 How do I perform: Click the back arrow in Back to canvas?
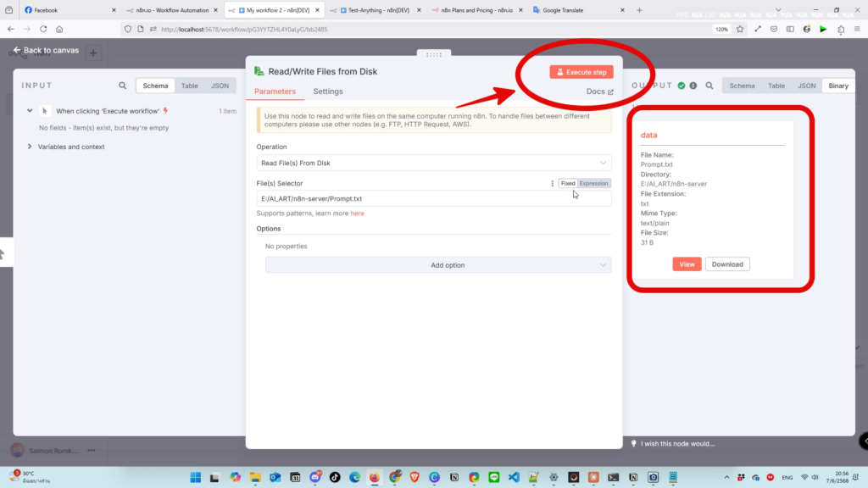click(x=17, y=50)
